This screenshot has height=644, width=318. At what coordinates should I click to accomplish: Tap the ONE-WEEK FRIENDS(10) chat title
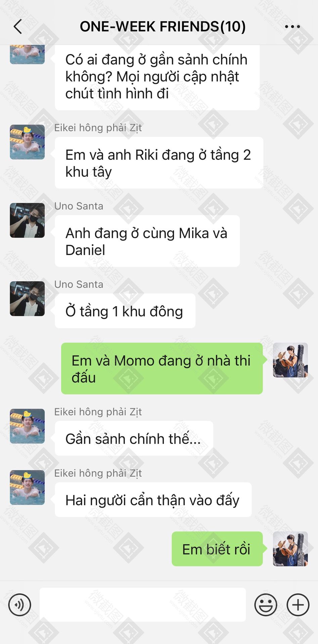click(163, 26)
